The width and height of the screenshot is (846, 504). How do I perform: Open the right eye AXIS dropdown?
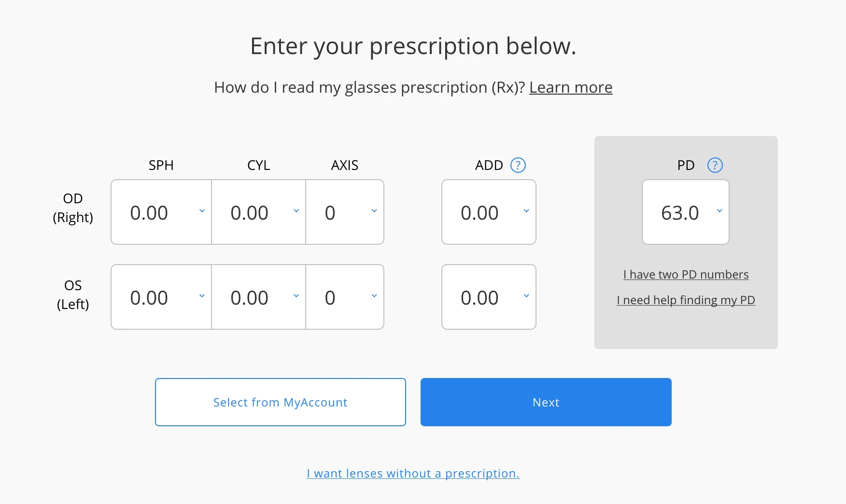pyautogui.click(x=374, y=211)
